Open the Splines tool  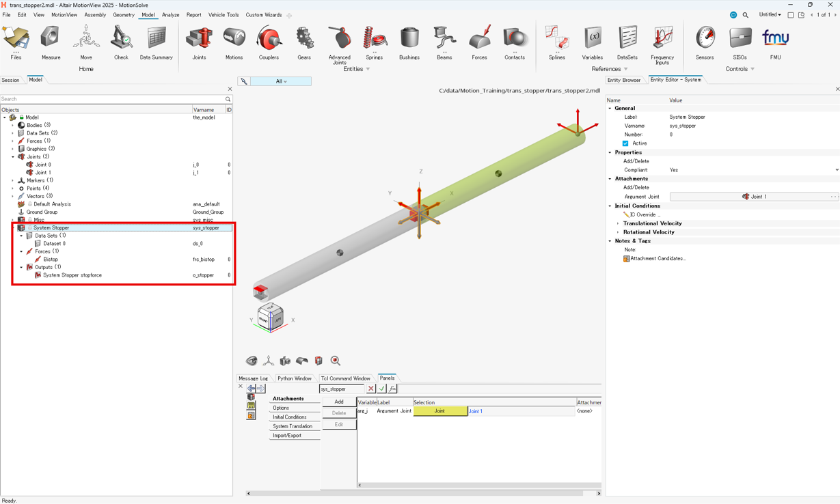coord(557,42)
